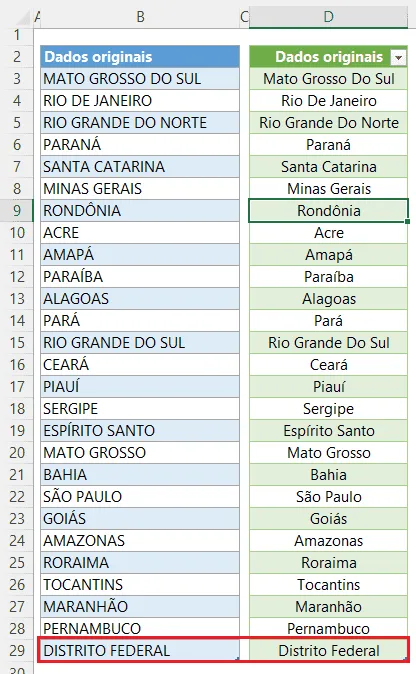Open the Dados originais filter dropdown
Screen dimensions: 416x674
(398, 57)
